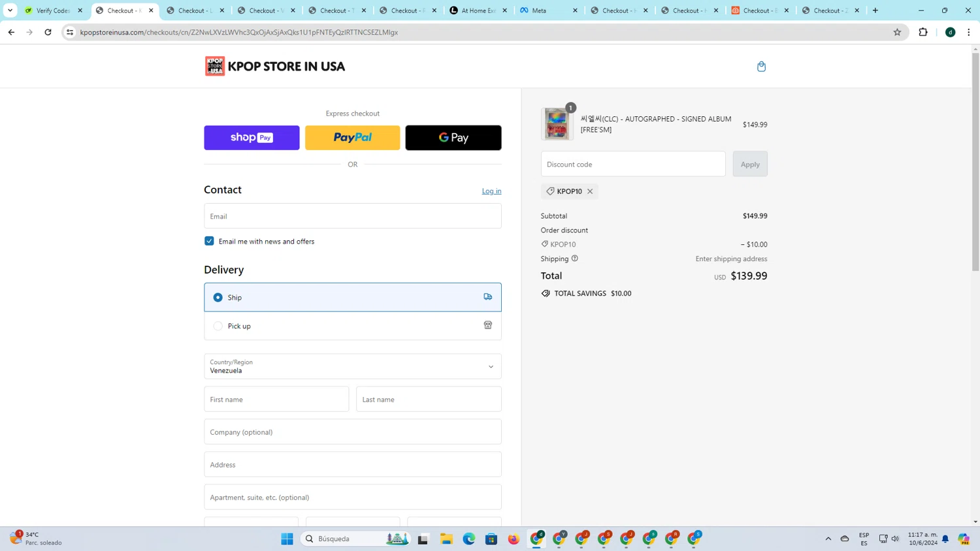Switch to the At Home Ex tab
The width and height of the screenshot is (980, 551).
[478, 10]
